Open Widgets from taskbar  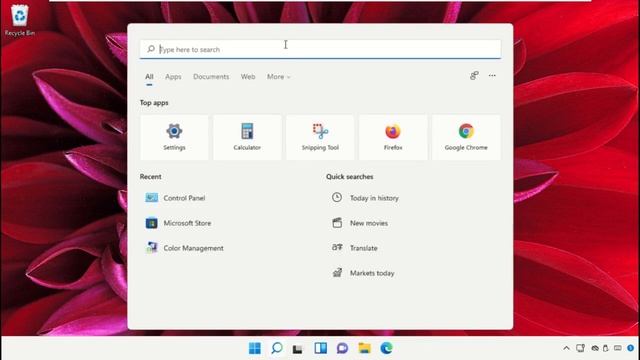pos(320,348)
